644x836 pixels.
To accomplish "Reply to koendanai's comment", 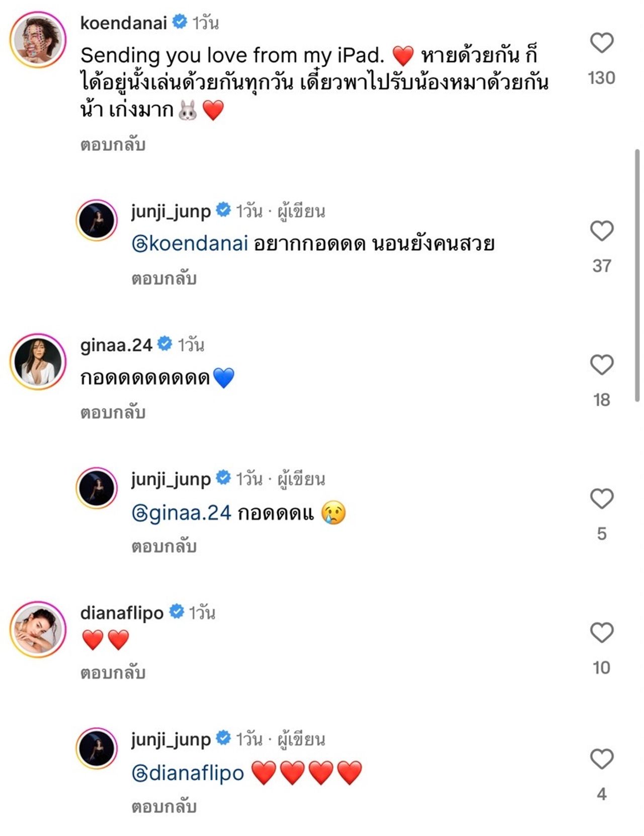I will 113,145.
